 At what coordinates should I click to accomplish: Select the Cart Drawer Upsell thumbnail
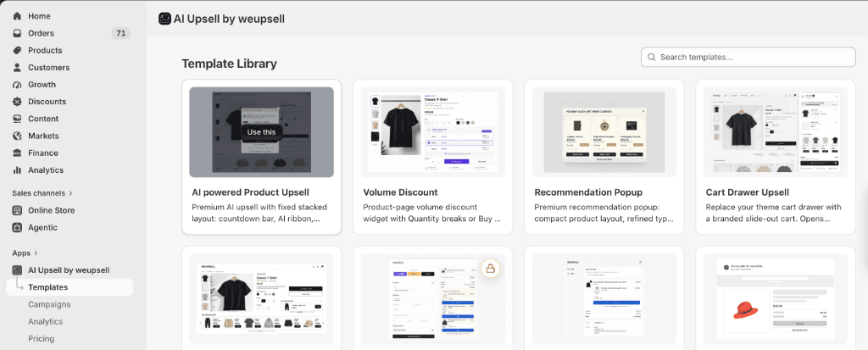pos(776,132)
